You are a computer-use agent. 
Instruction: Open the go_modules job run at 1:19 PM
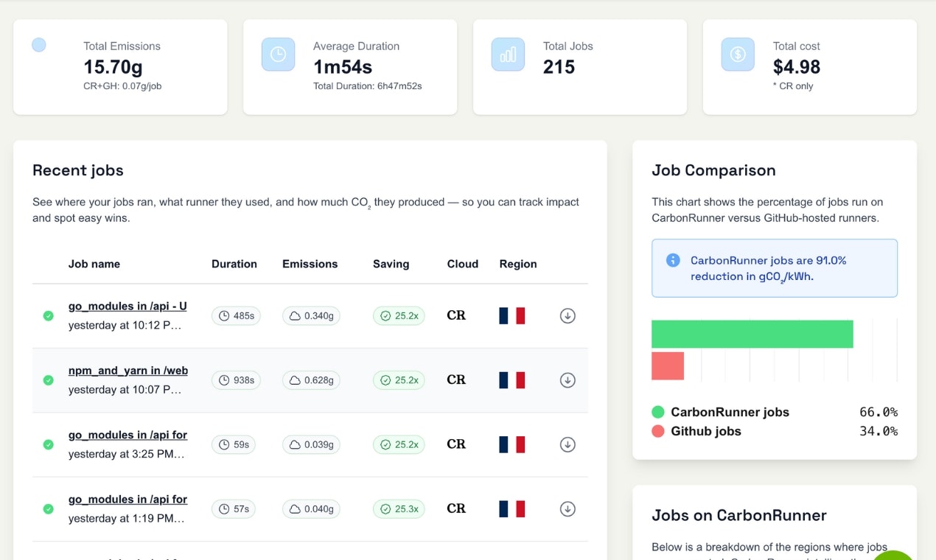[x=128, y=499]
